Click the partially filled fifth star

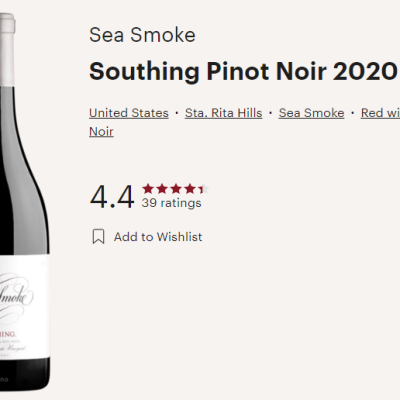(x=204, y=189)
